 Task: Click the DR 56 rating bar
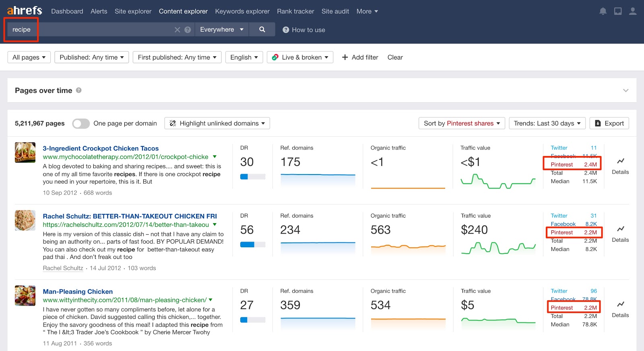click(x=253, y=244)
